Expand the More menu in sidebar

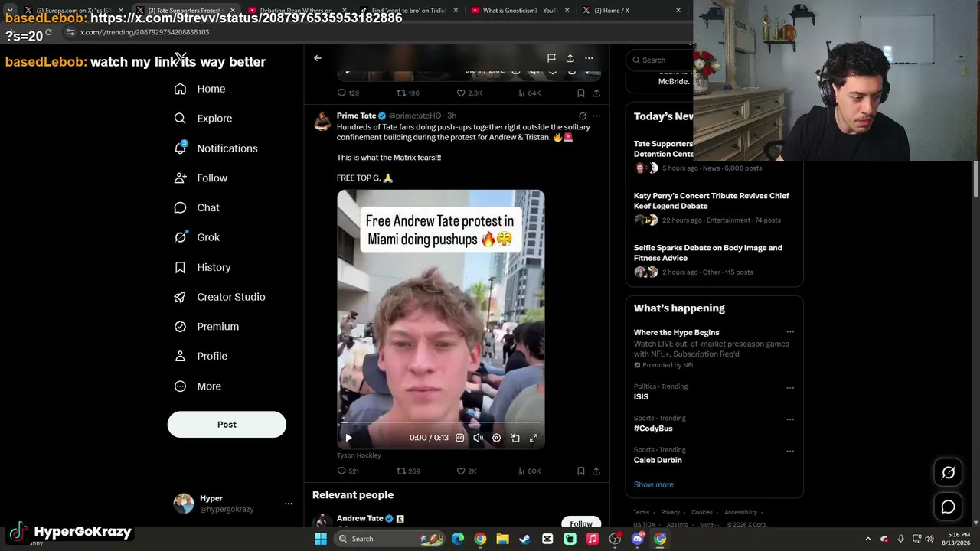[198, 386]
